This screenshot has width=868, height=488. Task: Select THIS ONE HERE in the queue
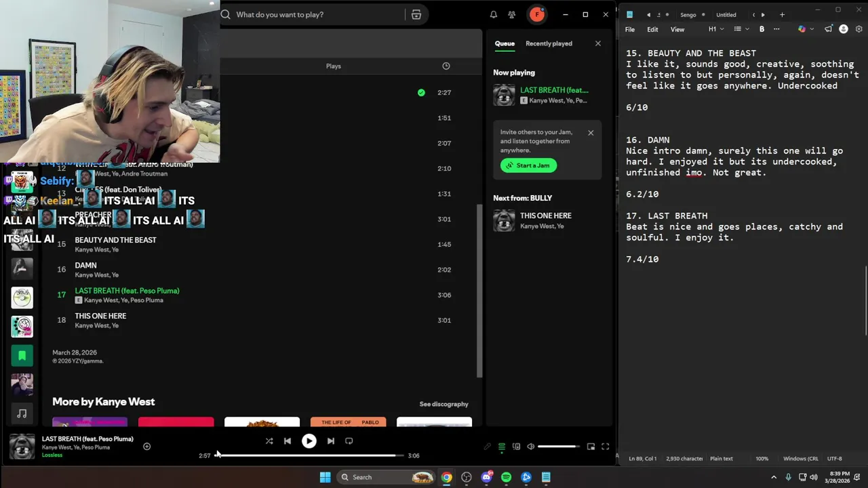[548, 220]
